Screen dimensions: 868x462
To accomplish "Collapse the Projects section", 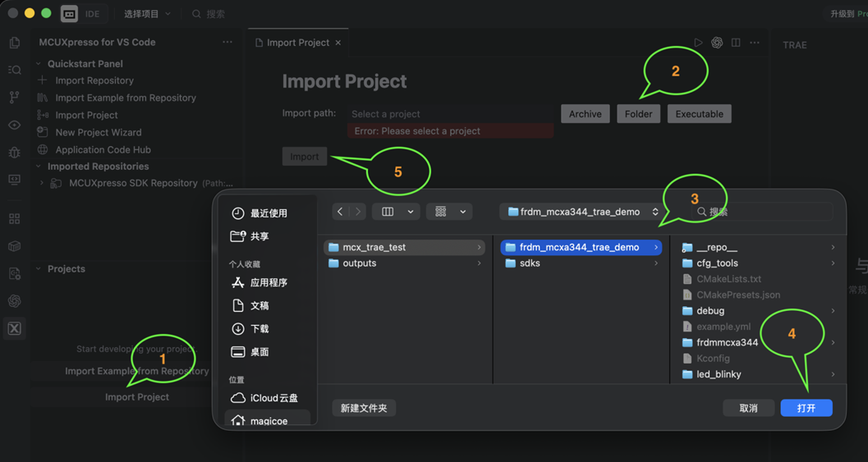I will click(x=39, y=268).
